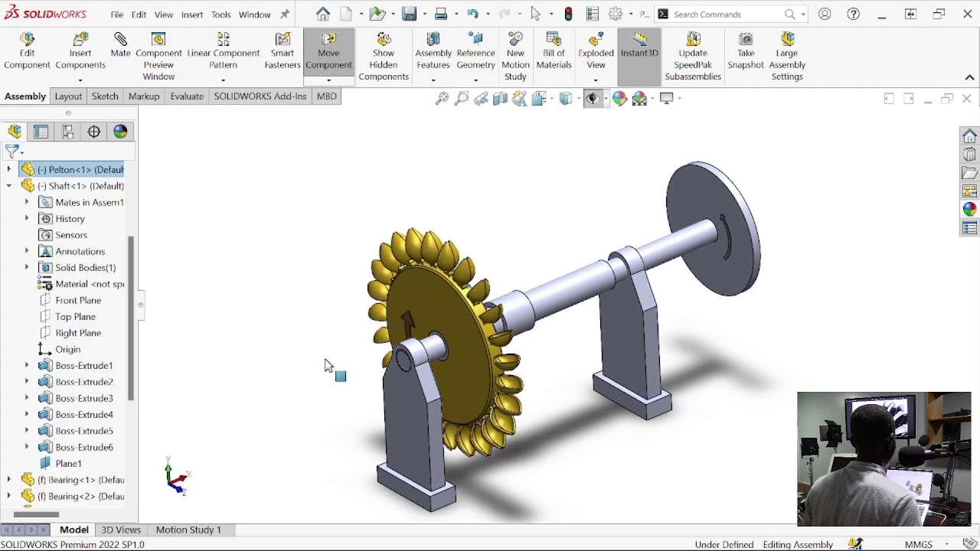Screen dimensions: 980x551
Task: Click Show Hidden Components
Action: point(384,57)
